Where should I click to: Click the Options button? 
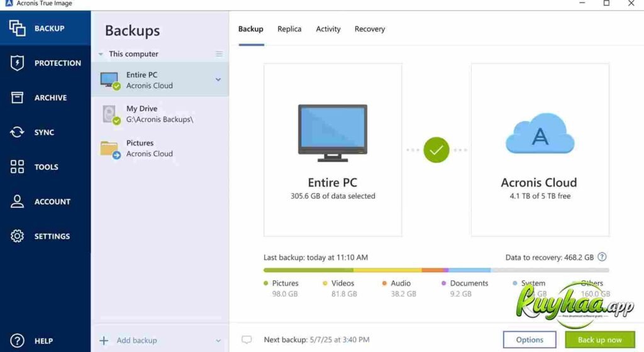pos(530,339)
